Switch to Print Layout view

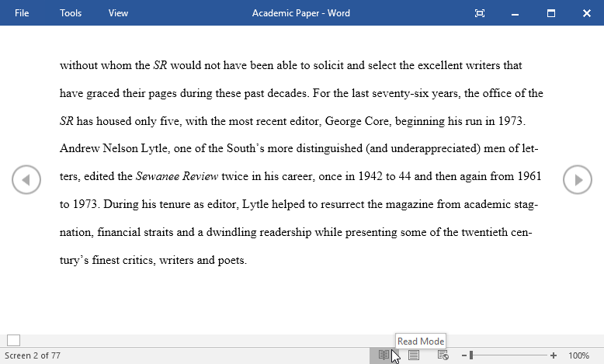[414, 355]
